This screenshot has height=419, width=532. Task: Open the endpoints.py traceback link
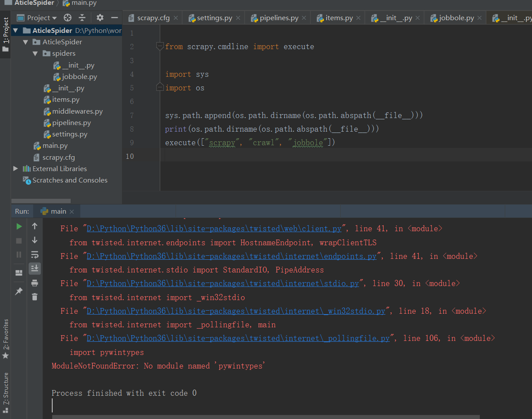coord(231,256)
